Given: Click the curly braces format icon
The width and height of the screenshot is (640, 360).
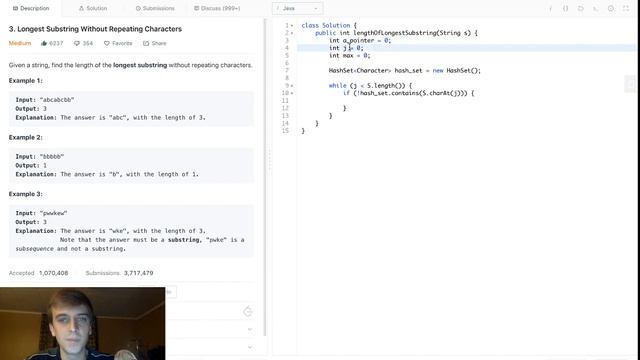Looking at the screenshot, I should [565, 8].
